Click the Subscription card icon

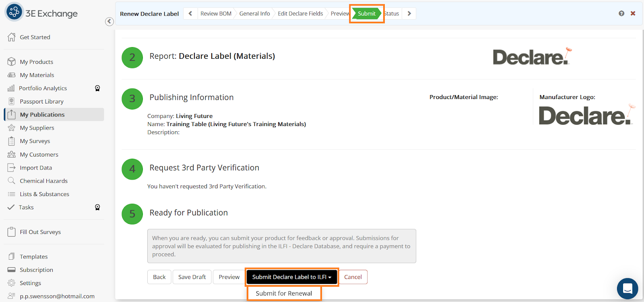click(11, 270)
